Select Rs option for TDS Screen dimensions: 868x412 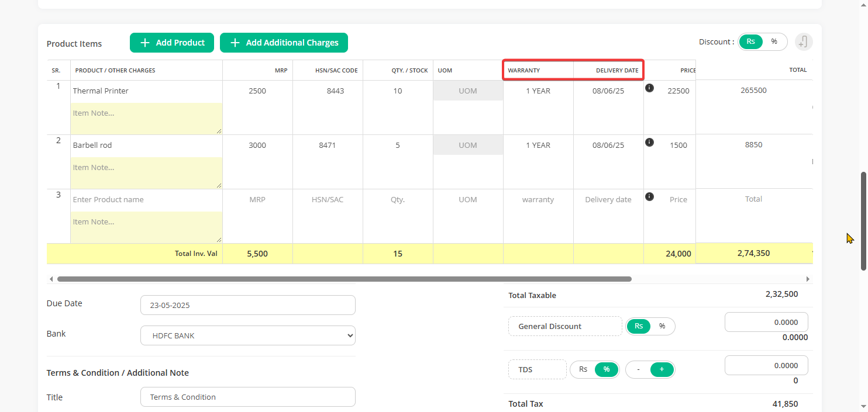click(x=583, y=369)
